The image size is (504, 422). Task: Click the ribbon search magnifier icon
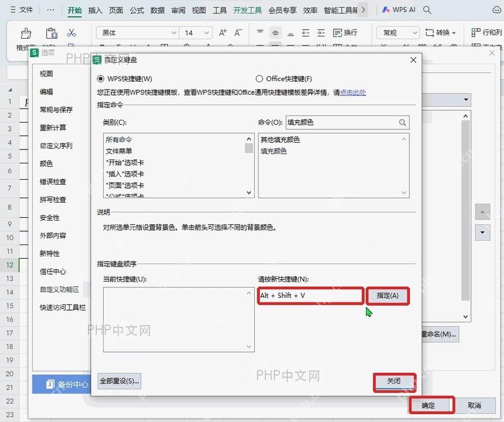point(427,10)
